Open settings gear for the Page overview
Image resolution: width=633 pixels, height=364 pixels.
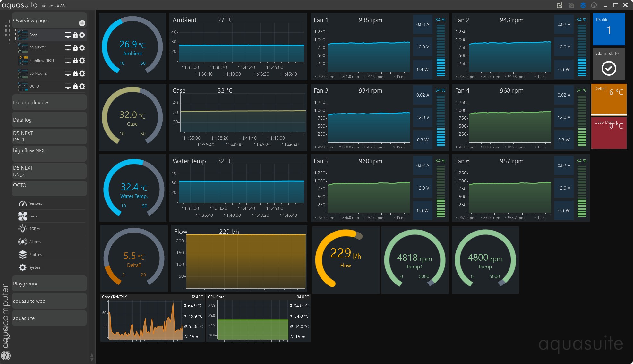pos(82,35)
